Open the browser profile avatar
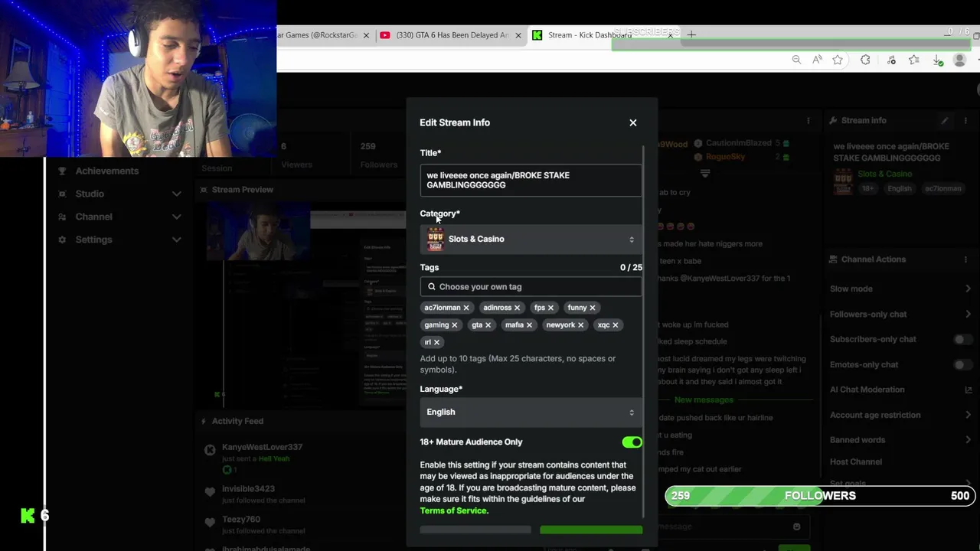Viewport: 980px width, 551px height. tap(959, 60)
